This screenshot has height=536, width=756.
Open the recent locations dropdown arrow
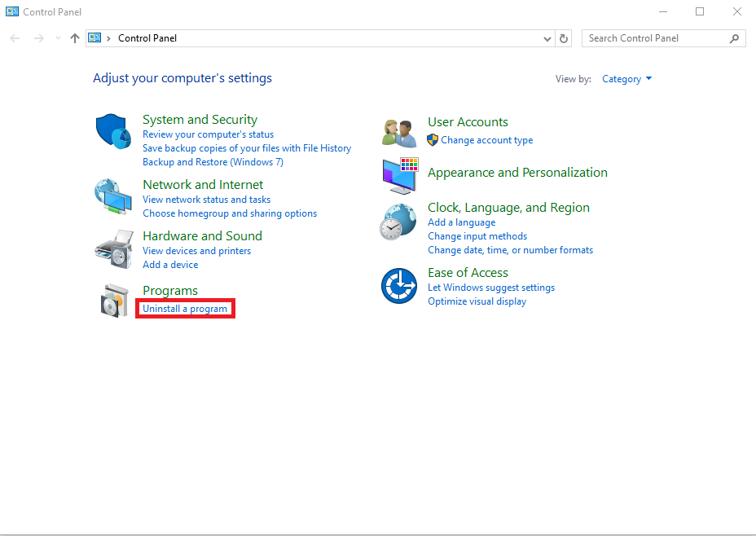(59, 38)
